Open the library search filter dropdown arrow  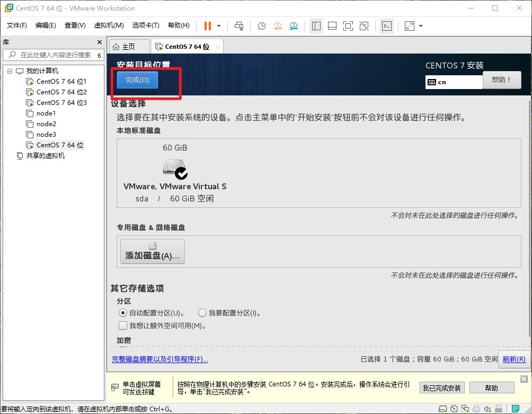pos(100,55)
